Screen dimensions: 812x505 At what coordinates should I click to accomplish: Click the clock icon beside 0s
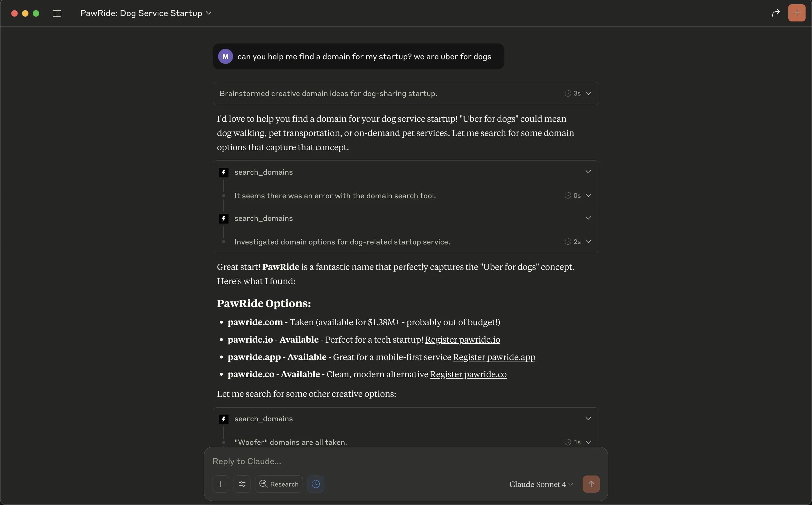click(x=567, y=195)
